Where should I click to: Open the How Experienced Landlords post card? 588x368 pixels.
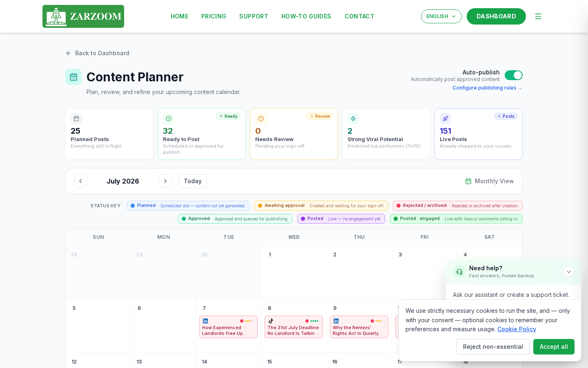pos(228,327)
